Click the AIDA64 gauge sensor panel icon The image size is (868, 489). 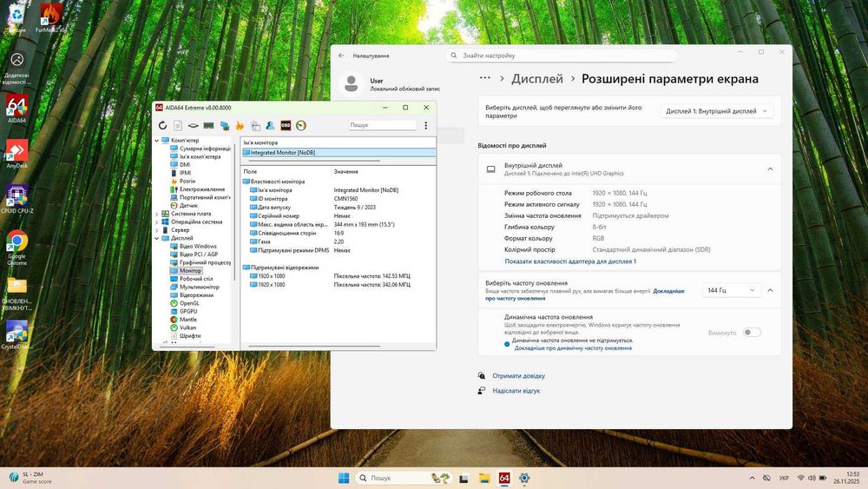tap(301, 126)
